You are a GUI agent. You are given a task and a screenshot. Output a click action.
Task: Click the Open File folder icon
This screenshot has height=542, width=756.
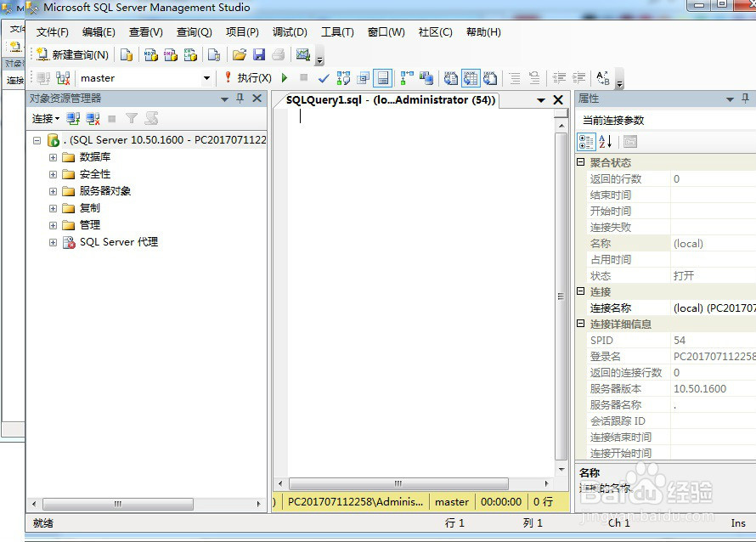point(240,55)
